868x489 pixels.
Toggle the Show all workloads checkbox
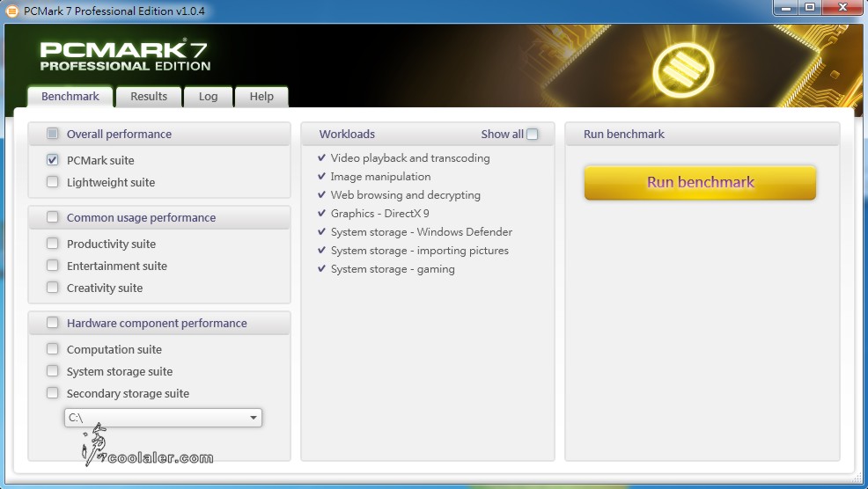click(x=533, y=134)
